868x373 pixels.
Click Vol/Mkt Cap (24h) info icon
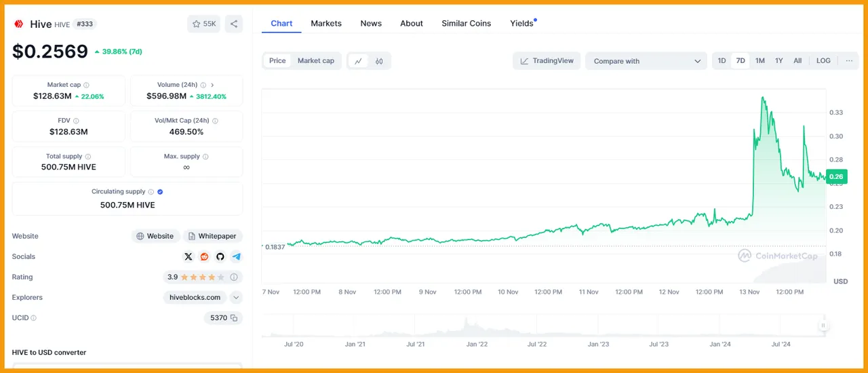click(215, 121)
